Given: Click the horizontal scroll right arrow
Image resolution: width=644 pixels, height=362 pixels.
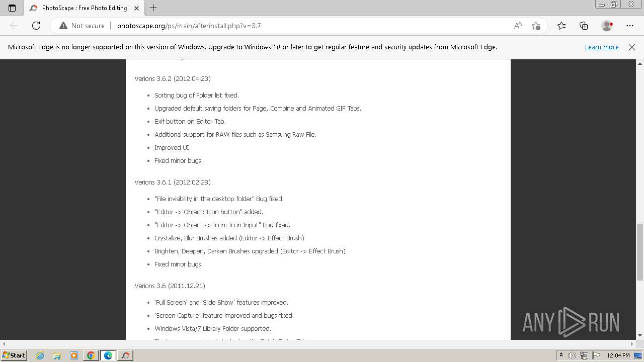Looking at the screenshot, I should point(632,344).
